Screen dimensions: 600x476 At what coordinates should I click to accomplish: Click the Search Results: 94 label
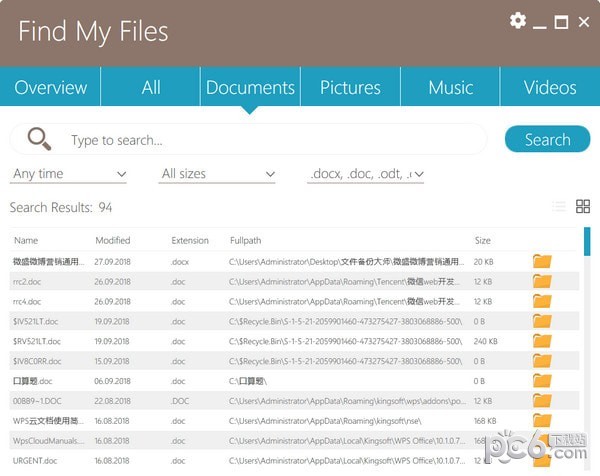61,207
